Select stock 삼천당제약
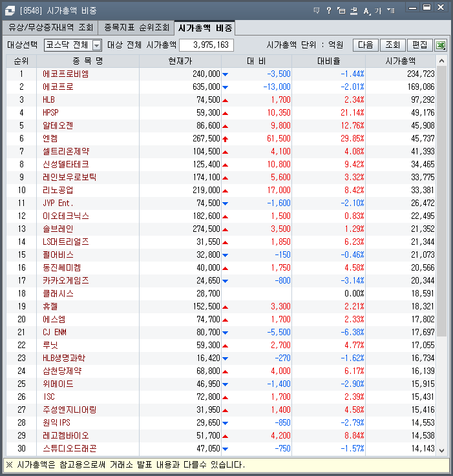The width and height of the screenshot is (453, 476). point(62,371)
